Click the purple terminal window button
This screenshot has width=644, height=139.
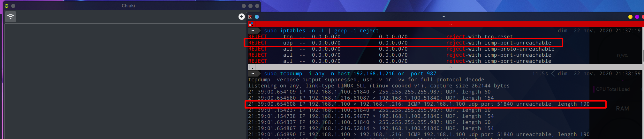[637, 17]
